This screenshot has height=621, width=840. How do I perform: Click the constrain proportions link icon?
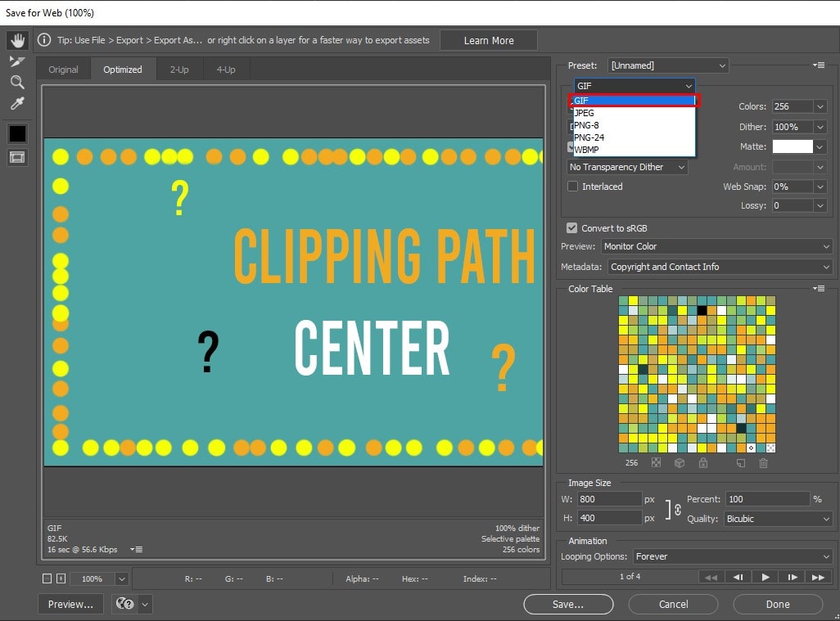676,509
